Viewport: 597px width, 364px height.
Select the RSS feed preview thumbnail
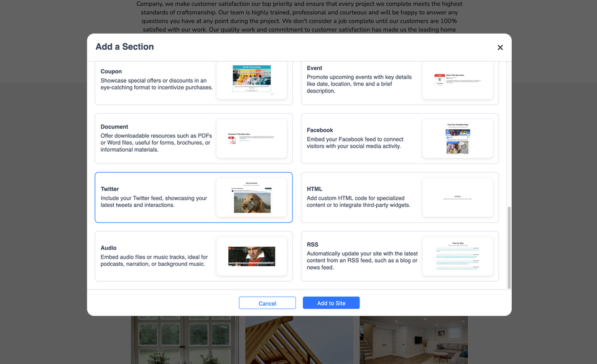[458, 257]
